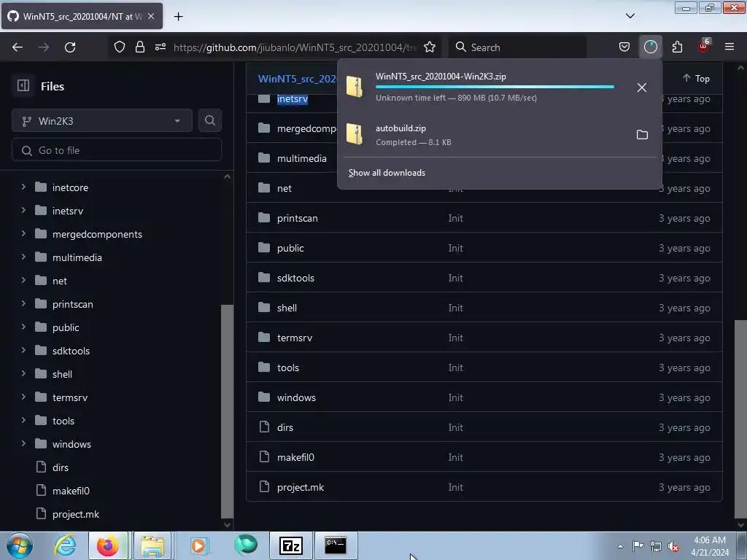Expand the printscan tree folder

[x=23, y=304]
